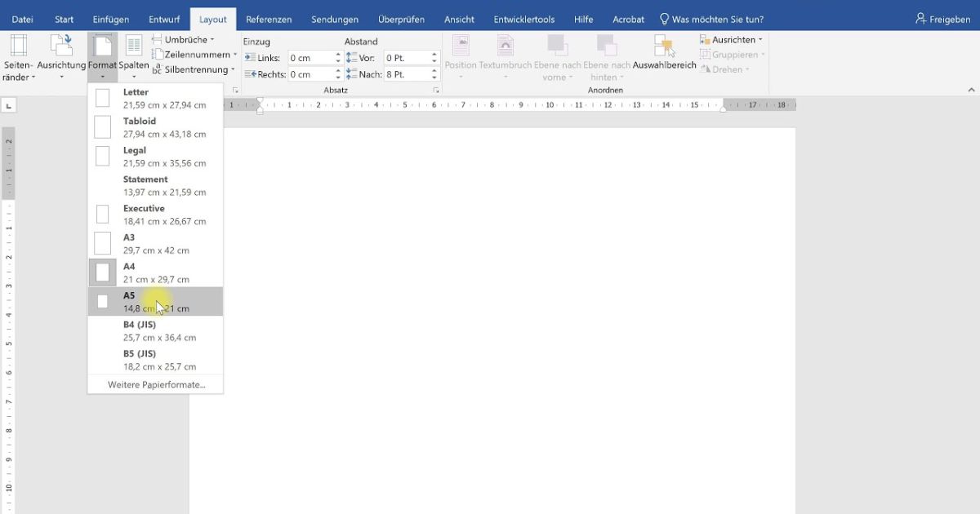This screenshot has width=980, height=514.
Task: Open the Datei tab
Action: coord(23,19)
